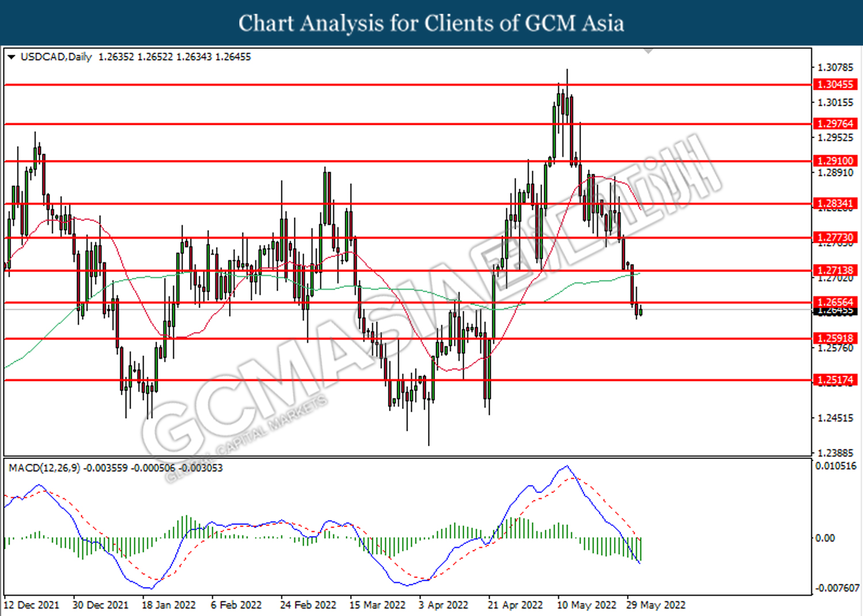Click the Chart Analysis for Clients header title
This screenshot has height=616, width=863.
click(x=431, y=24)
